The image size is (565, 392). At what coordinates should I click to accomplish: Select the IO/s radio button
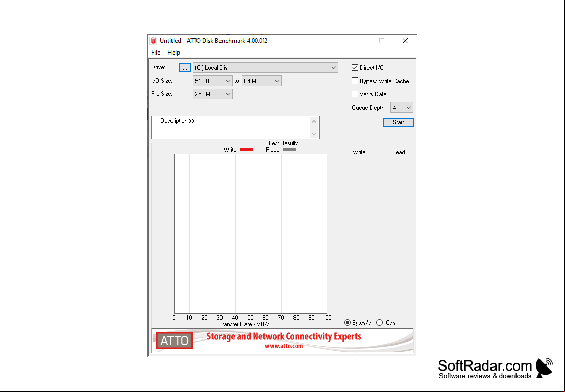tap(379, 323)
